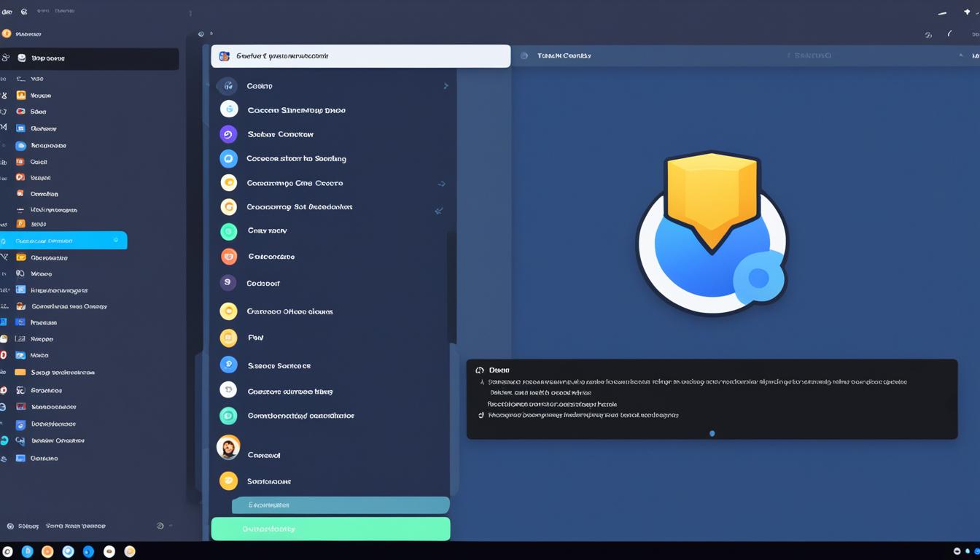980x560 pixels.
Task: Open the small dropdown arrow at sidebar bottom right
Action: pos(171,526)
